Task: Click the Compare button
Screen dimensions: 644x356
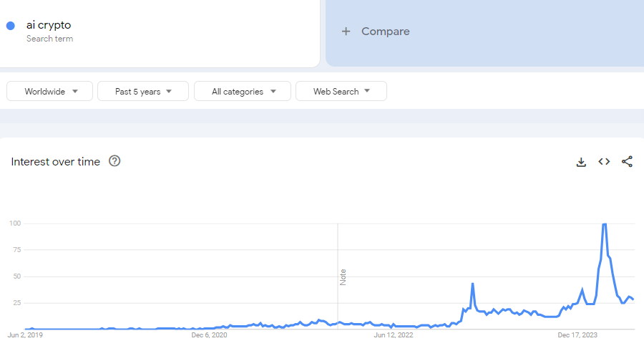Action: click(x=385, y=32)
